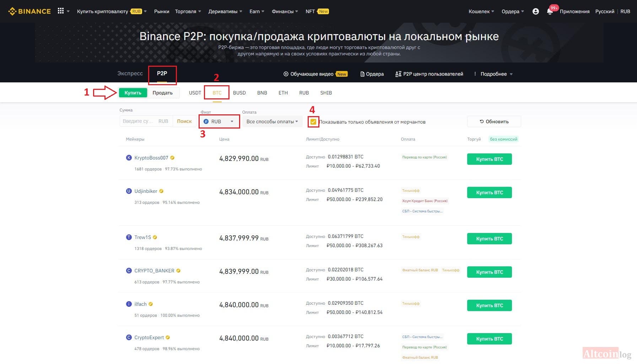This screenshot has height=364, width=637.
Task: Switch to the Экспресс tab
Action: (x=130, y=74)
